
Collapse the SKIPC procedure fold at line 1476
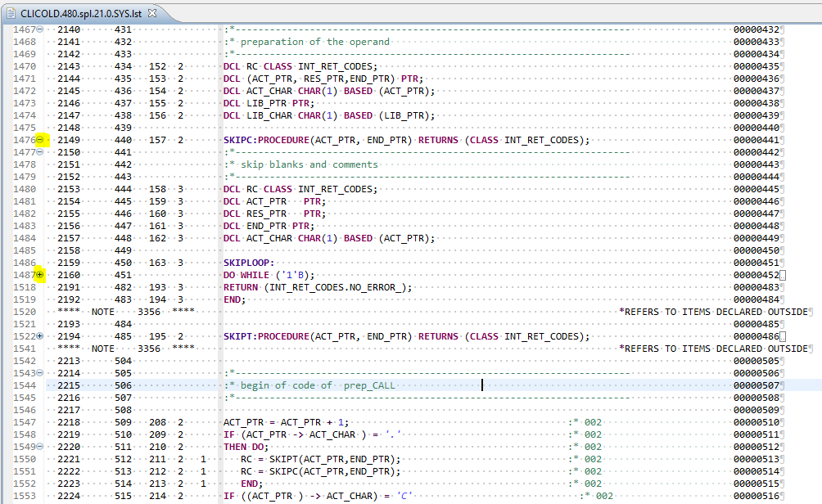click(40, 140)
